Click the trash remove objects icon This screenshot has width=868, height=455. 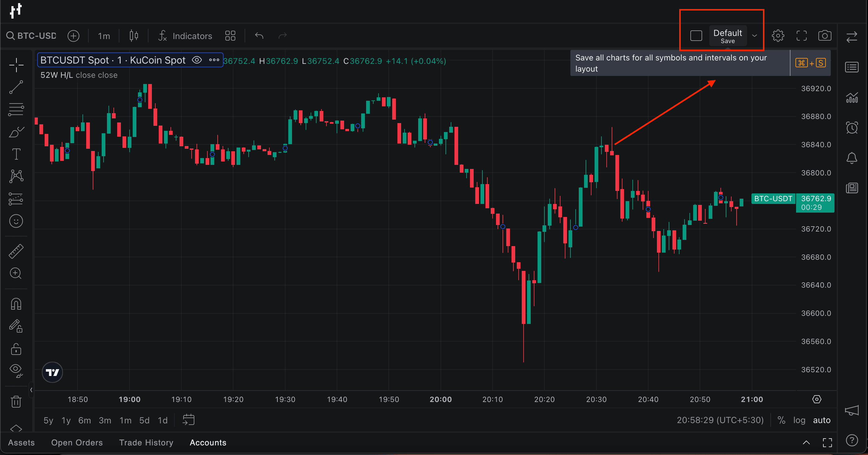[x=16, y=401]
